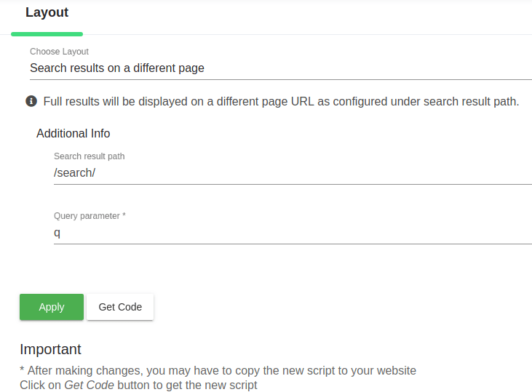Focus the Query parameter input containing q

(291, 233)
